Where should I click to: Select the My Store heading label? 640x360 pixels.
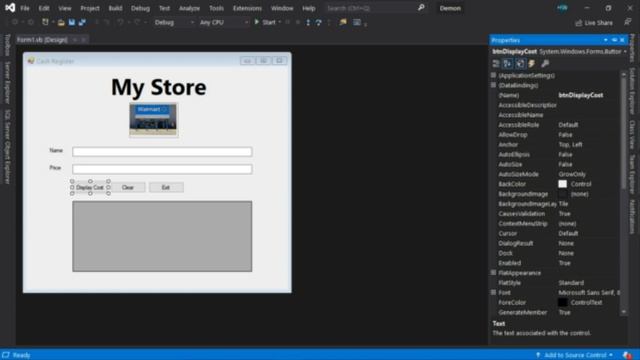tap(159, 87)
